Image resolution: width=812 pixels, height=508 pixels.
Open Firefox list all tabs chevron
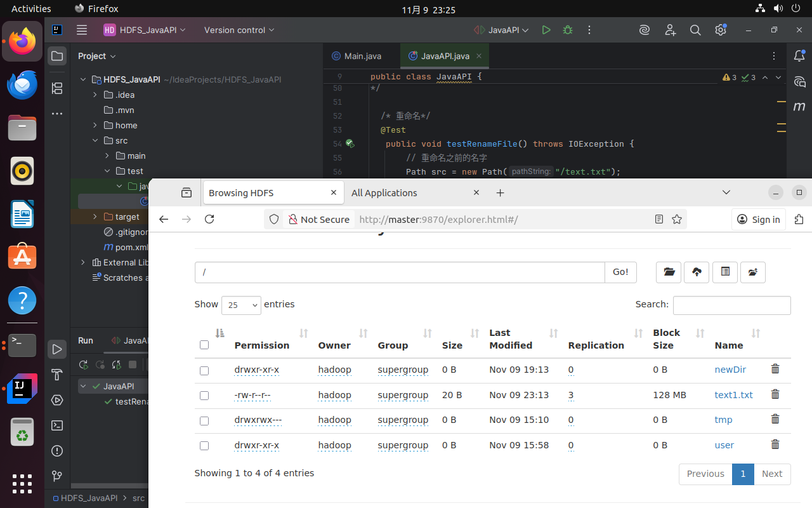click(726, 192)
